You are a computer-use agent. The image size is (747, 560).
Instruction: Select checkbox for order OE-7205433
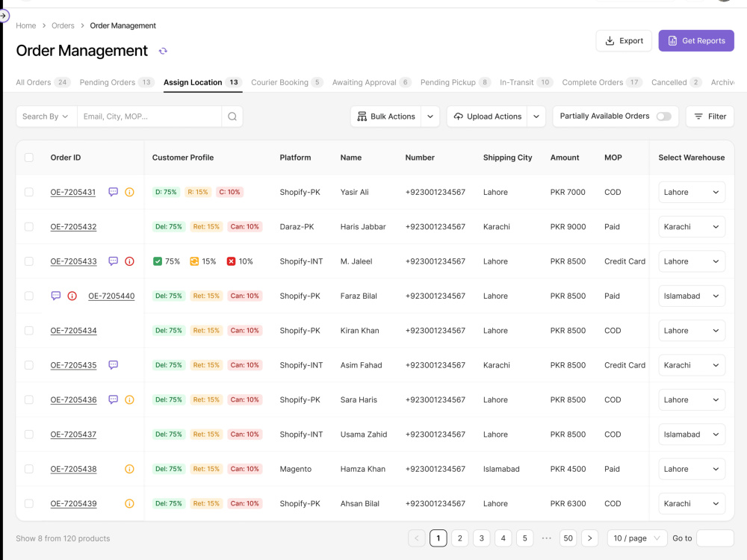[x=29, y=261]
